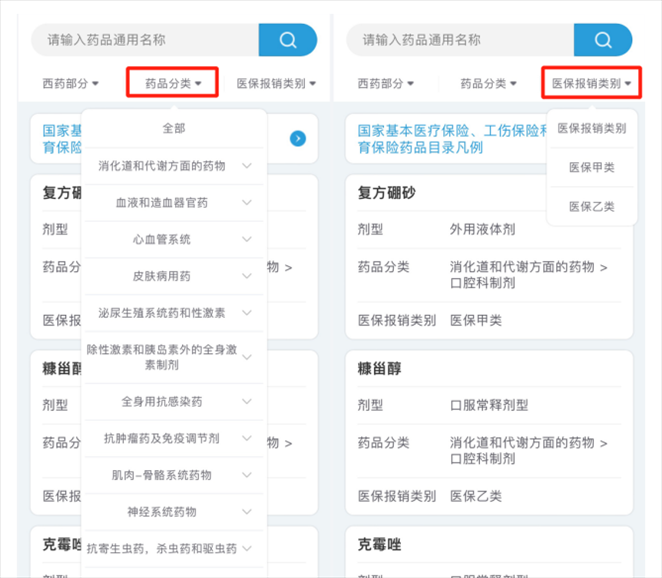Select 全部 in the drug category list

click(x=174, y=128)
